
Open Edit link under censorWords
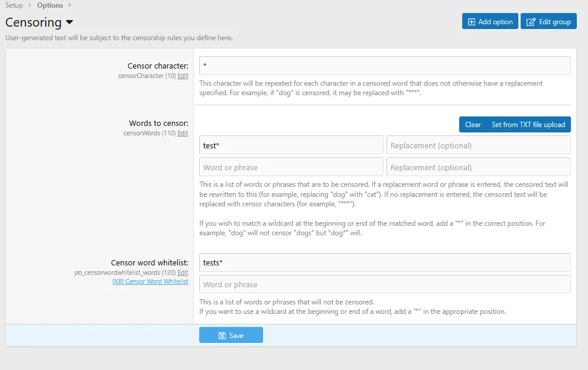point(183,134)
